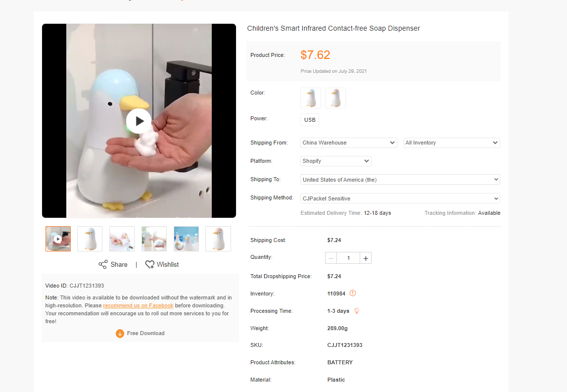Select the pink penguin color swatch
Viewport: 567px width, 392px height.
[x=335, y=98]
